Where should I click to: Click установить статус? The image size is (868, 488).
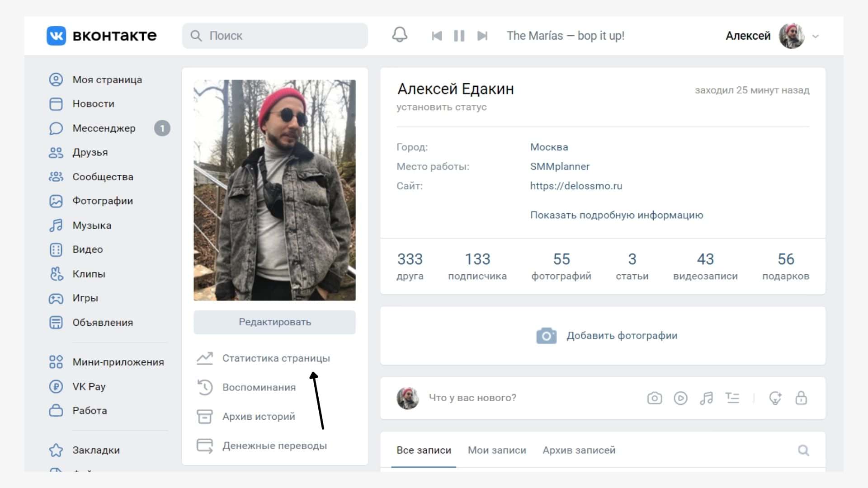442,107
